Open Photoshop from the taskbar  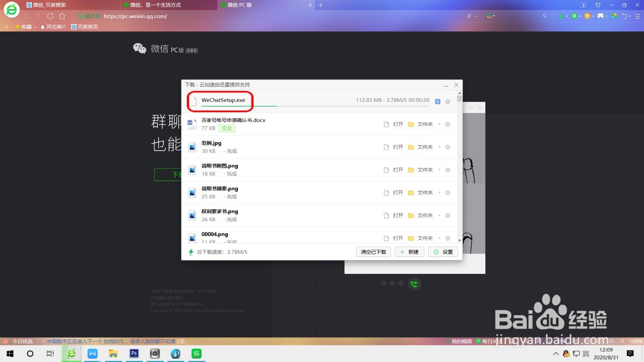click(134, 354)
